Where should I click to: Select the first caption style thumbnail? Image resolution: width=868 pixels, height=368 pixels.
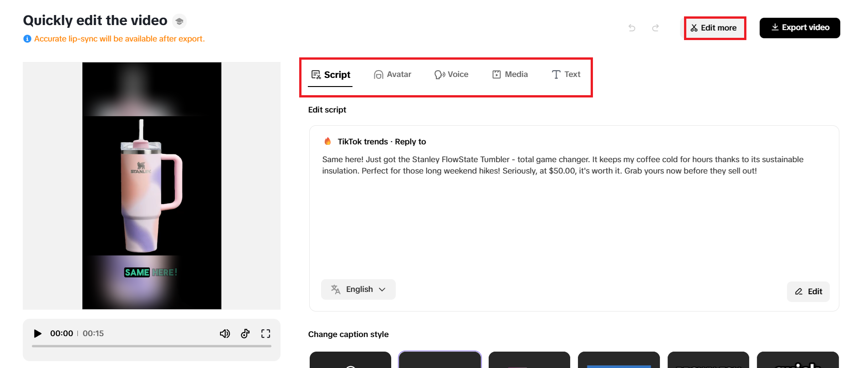350,360
